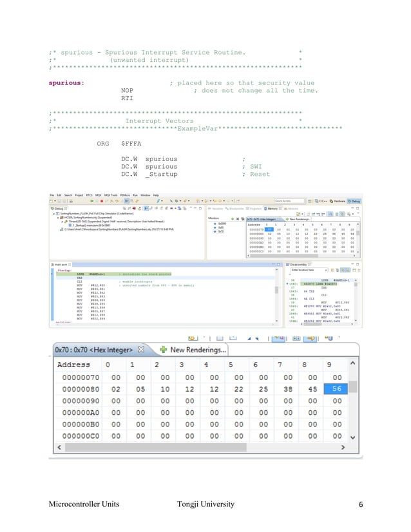Toggle the memory monitors pane button
Image resolution: width=411 pixels, height=532 pixels.
(x=330, y=214)
